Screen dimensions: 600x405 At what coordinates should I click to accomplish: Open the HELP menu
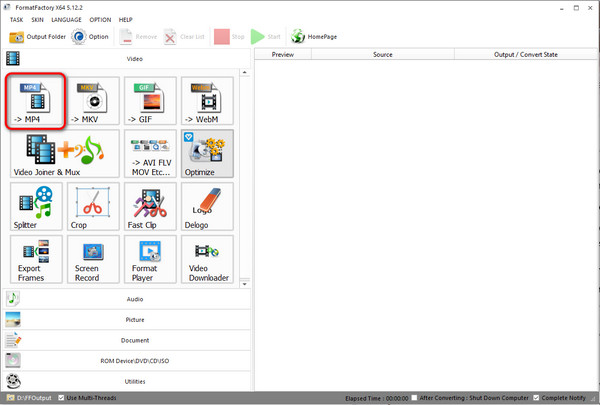(126, 20)
